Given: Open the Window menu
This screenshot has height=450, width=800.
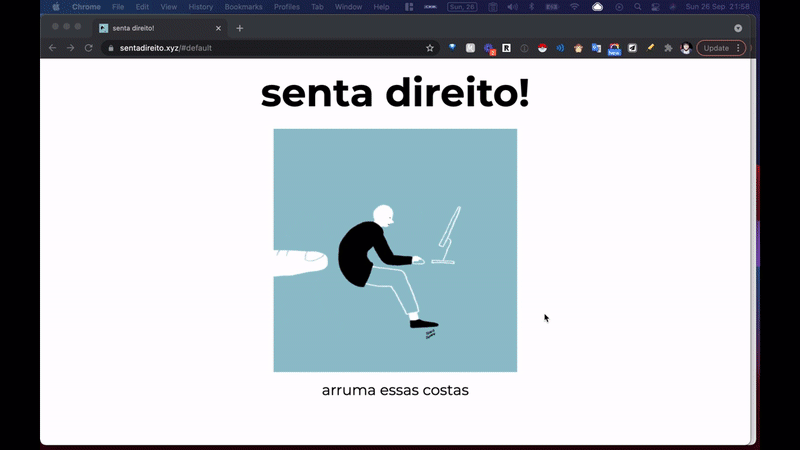Looking at the screenshot, I should [348, 7].
